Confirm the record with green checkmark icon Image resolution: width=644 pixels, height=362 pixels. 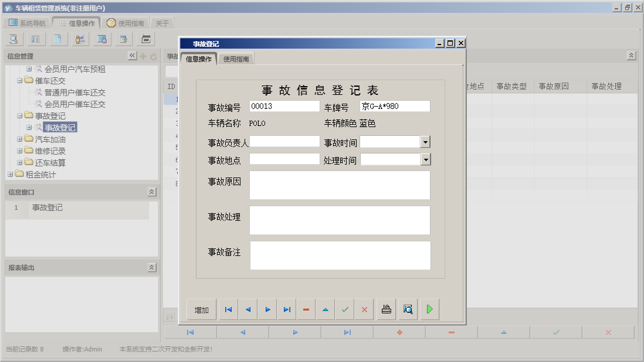(344, 309)
